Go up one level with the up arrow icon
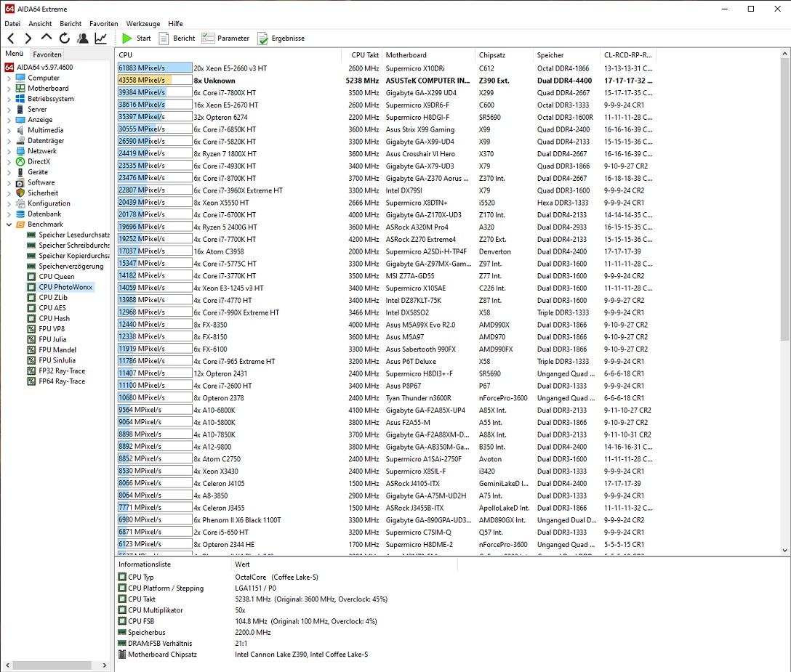Viewport: 791px width, 672px height. click(47, 37)
